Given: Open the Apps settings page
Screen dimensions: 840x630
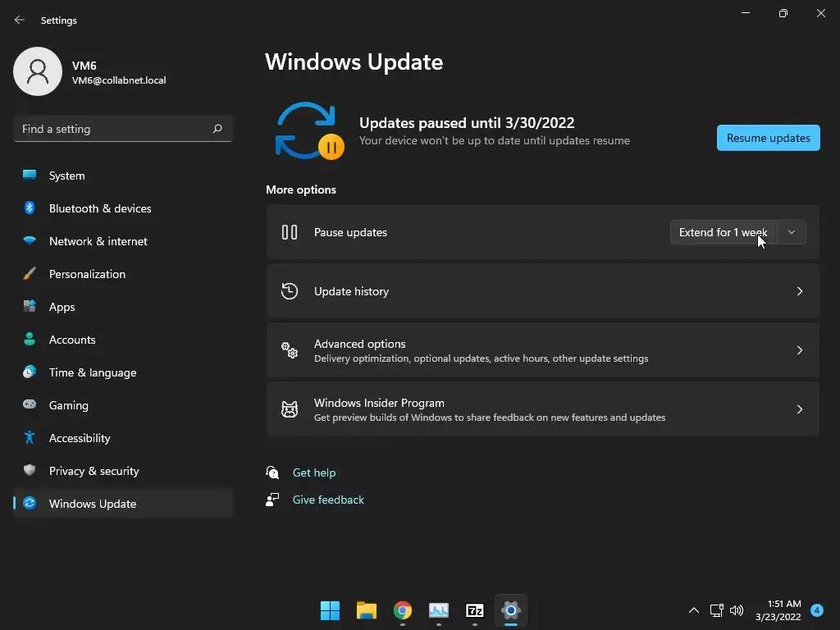Looking at the screenshot, I should [x=123, y=307].
